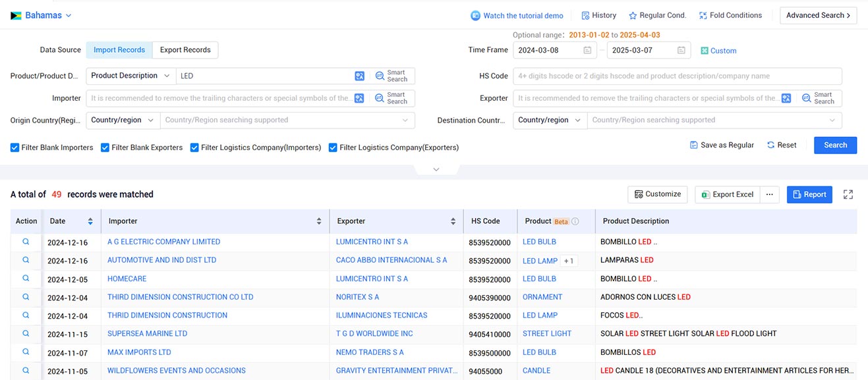Screen dimensions: 868x380
Task: Play the tutorial demo video icon
Action: [x=475, y=16]
